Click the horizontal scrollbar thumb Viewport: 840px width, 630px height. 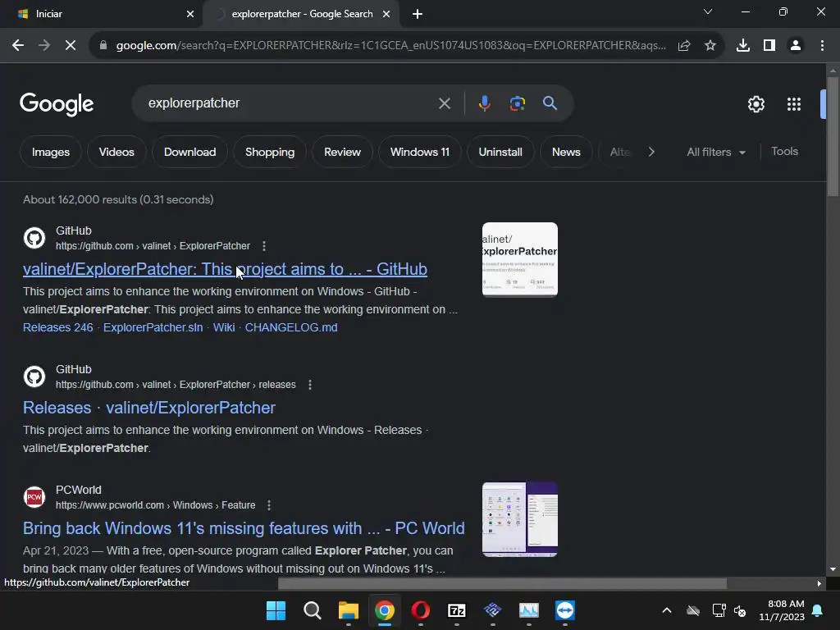(503, 583)
